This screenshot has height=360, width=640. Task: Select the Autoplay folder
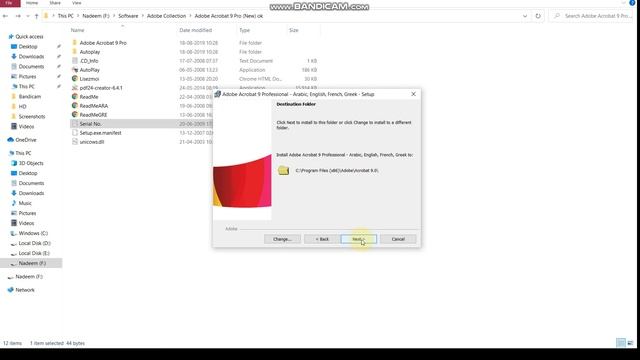(90, 52)
